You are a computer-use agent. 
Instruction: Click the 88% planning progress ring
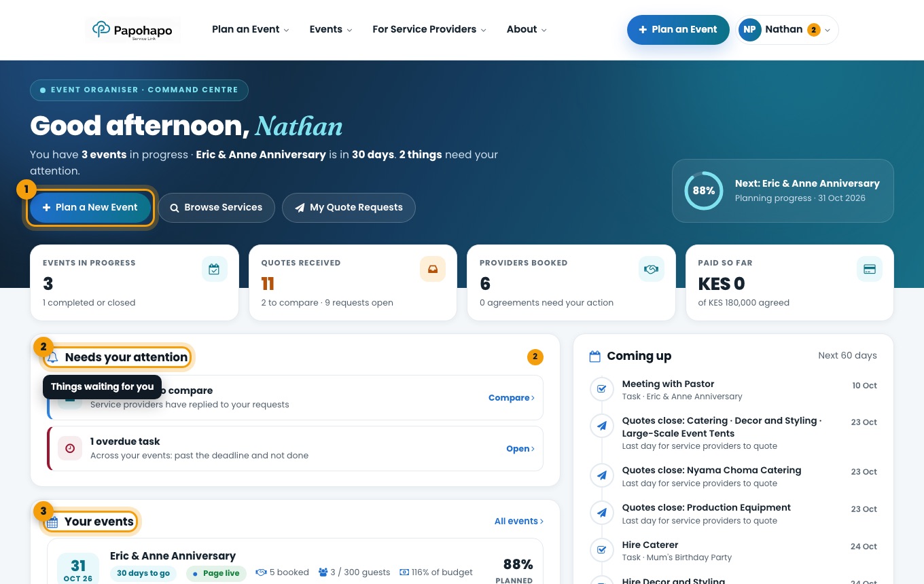pos(704,191)
